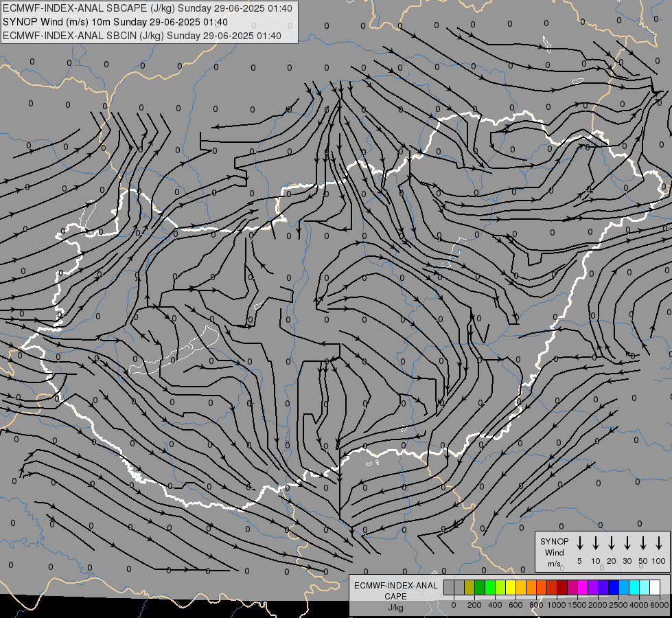
Task: Choose the orange-red swatch right of 800 tick
Action: click(542, 587)
